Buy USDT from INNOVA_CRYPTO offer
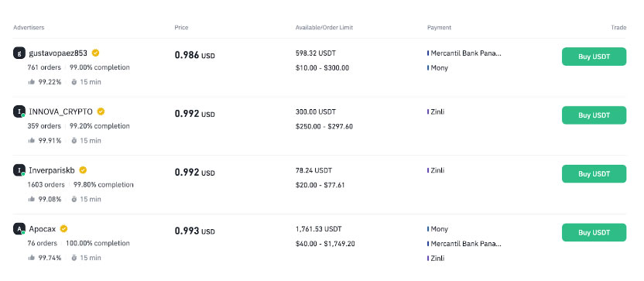644x281 pixels. 594,115
